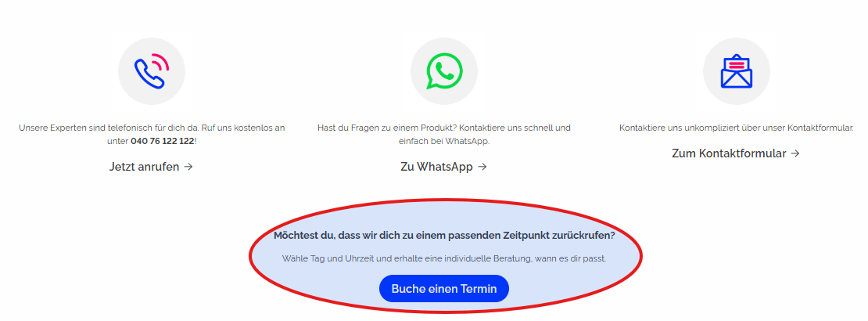Click the green WhatsApp logo icon
This screenshot has width=868, height=321.
point(444,71)
